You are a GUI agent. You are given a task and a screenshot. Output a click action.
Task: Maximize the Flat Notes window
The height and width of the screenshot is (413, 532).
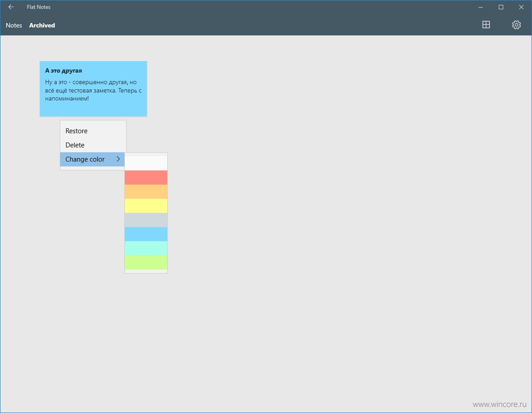tap(501, 7)
